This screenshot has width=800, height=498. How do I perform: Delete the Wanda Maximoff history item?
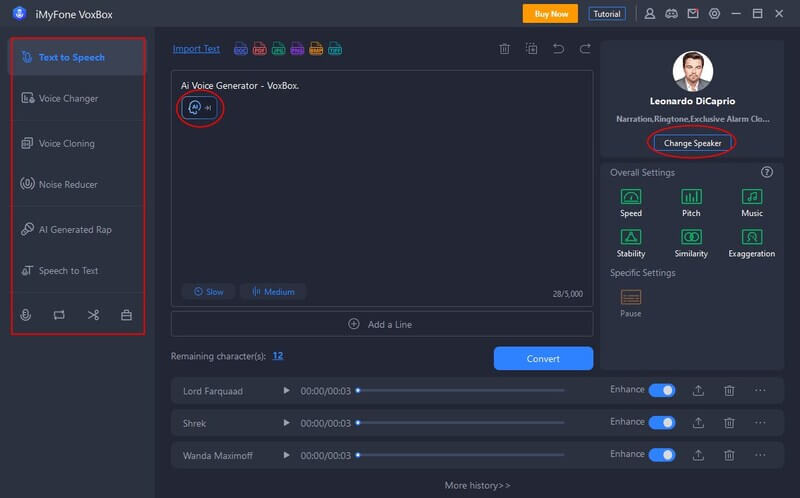tap(730, 455)
